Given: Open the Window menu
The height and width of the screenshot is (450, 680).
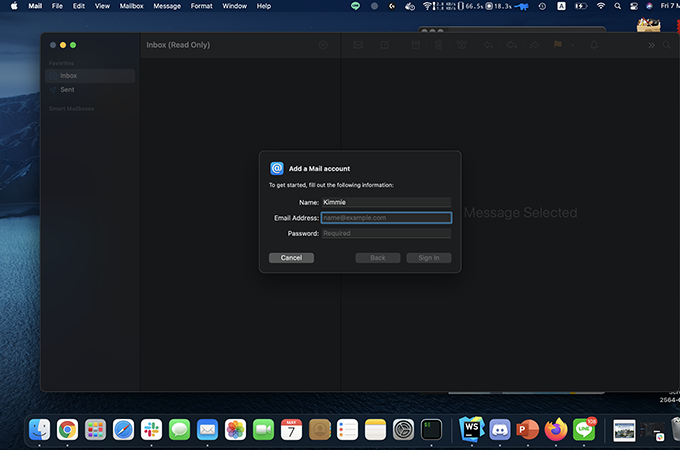Looking at the screenshot, I should [x=235, y=6].
